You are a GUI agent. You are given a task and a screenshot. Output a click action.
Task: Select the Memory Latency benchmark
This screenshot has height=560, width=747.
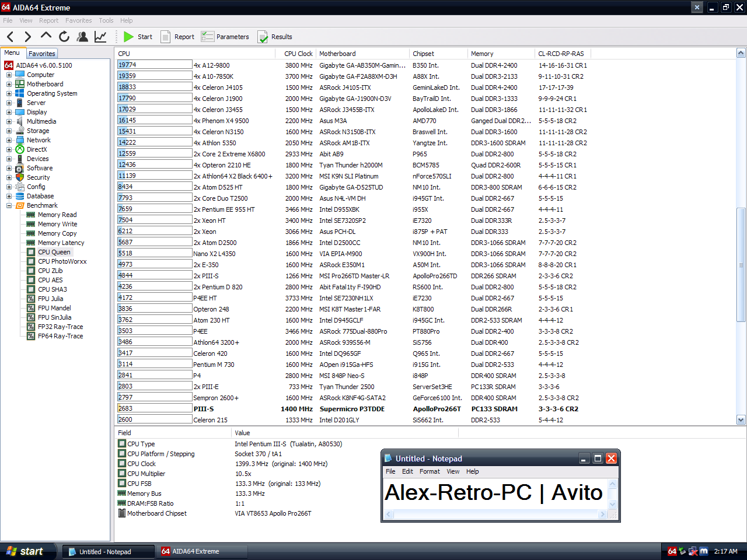61,243
